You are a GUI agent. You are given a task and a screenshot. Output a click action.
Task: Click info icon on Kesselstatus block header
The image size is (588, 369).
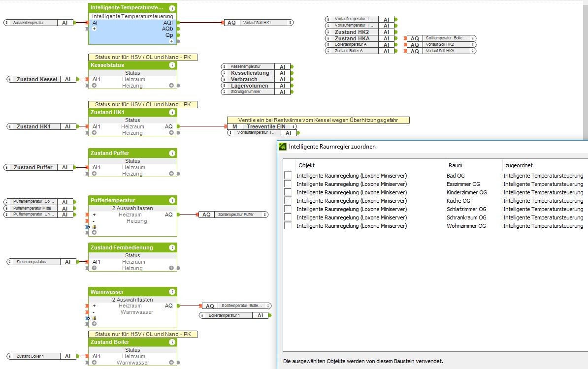[x=172, y=65]
